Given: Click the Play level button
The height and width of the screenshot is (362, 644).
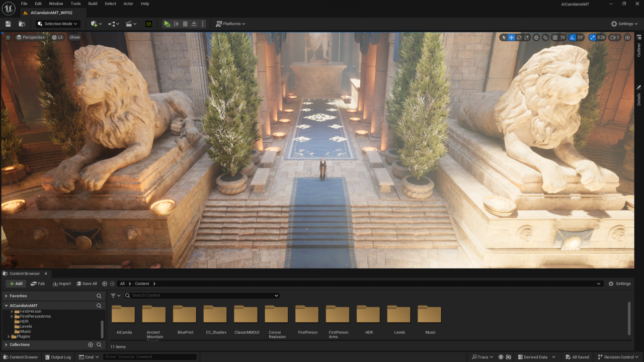Looking at the screenshot, I should [x=167, y=24].
